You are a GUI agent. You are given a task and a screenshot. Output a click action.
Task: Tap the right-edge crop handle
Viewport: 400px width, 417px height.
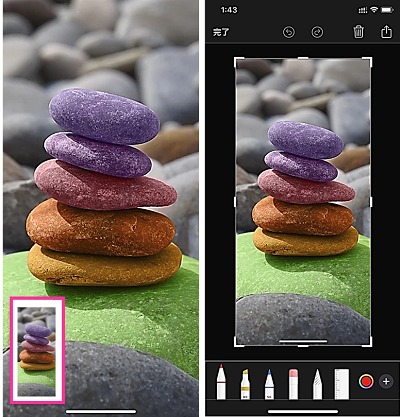(x=371, y=202)
